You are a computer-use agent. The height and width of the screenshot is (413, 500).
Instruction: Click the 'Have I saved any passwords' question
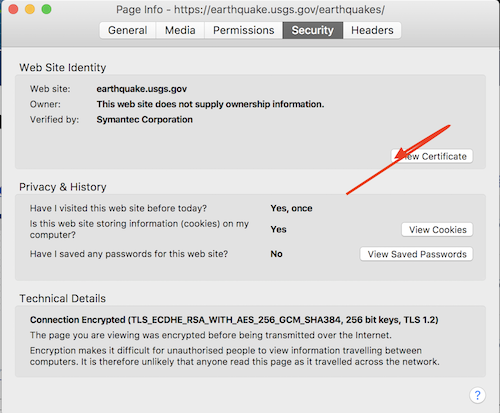click(x=129, y=254)
